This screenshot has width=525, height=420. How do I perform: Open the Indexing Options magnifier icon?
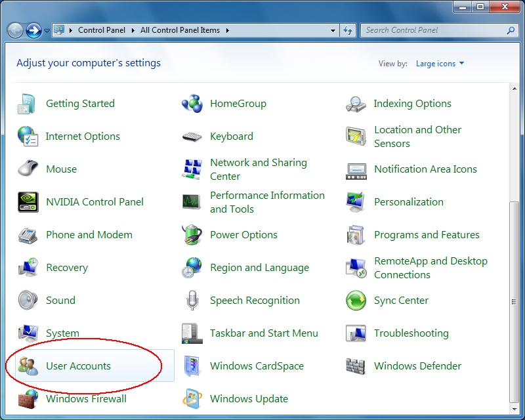coord(356,104)
